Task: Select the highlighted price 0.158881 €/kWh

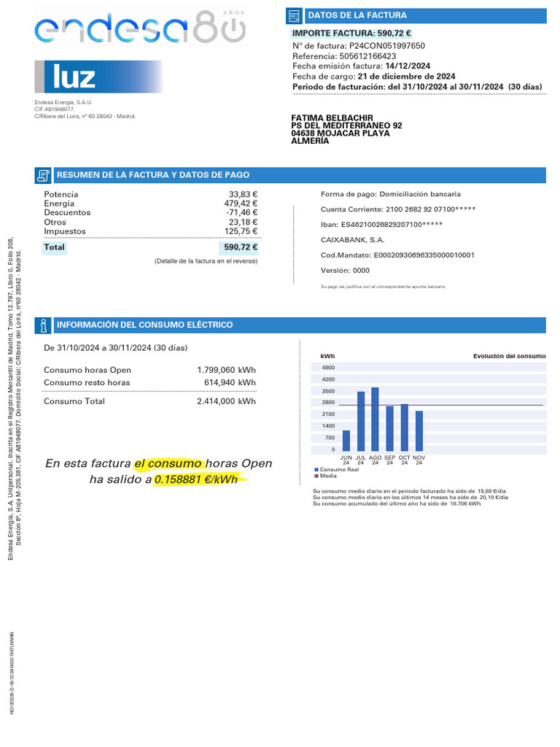Action: point(195,480)
